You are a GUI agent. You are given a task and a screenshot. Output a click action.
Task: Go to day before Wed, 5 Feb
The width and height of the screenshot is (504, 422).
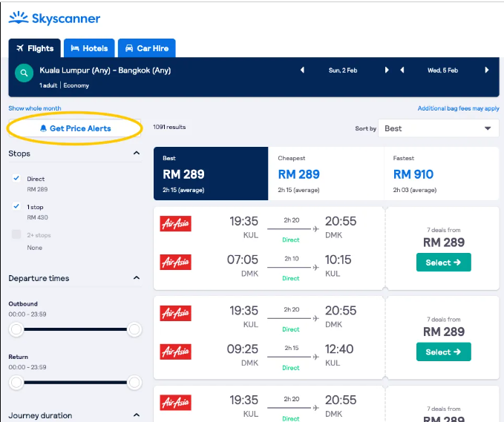[402, 70]
